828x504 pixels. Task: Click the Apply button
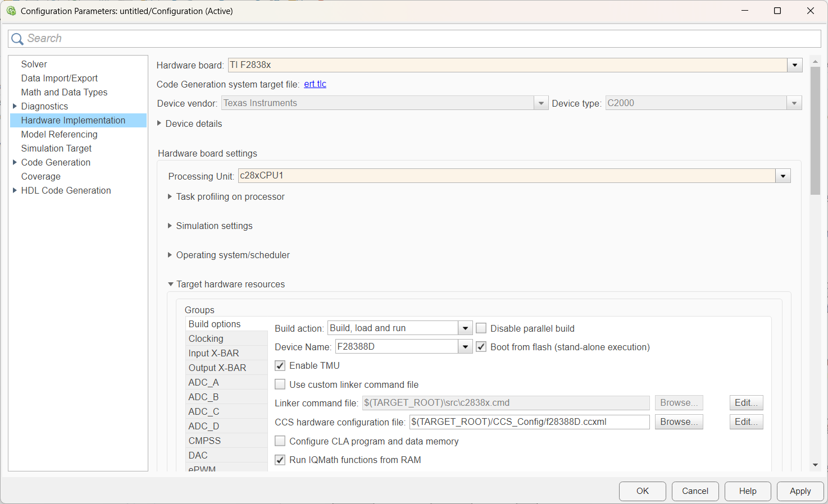[x=800, y=491]
